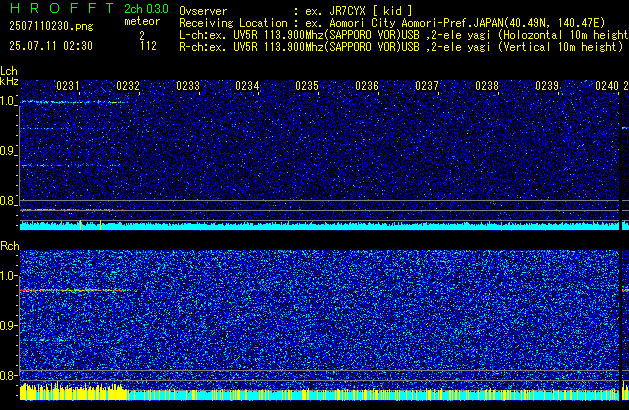Click the meteor label
This screenshot has height=410, width=629.
(142, 21)
